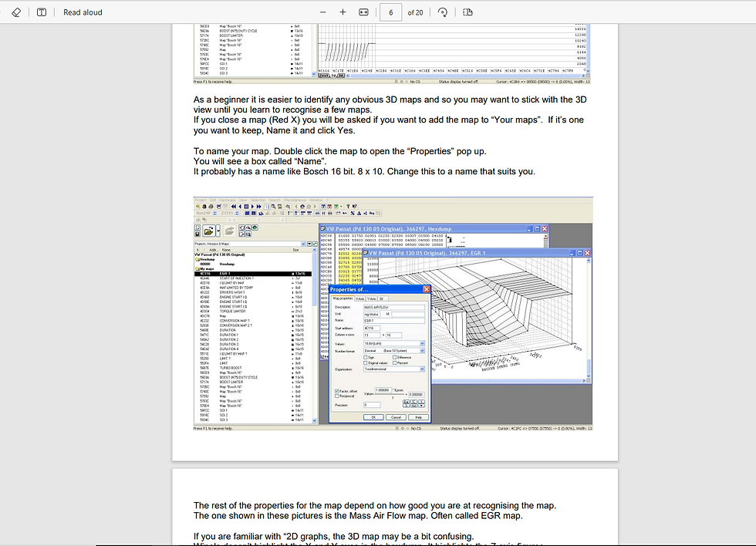Close the embedded Properties dialog with red X
Image resolution: width=756 pixels, height=546 pixels.
(427, 290)
